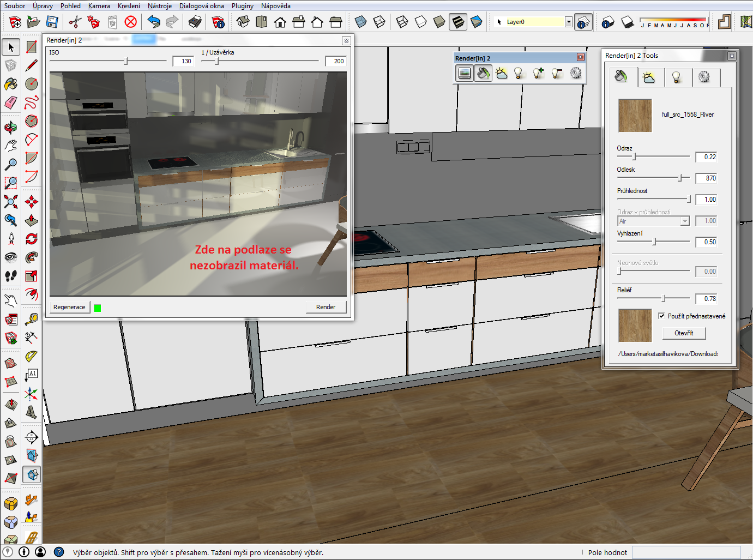The width and height of the screenshot is (753, 560).
Task: Select the Push/Pull tool
Action: point(32,220)
